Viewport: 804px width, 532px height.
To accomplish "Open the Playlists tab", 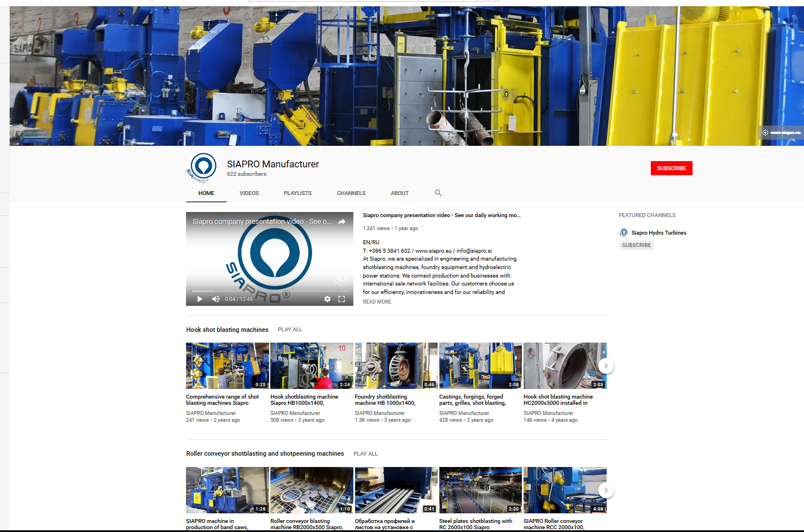I will click(298, 193).
